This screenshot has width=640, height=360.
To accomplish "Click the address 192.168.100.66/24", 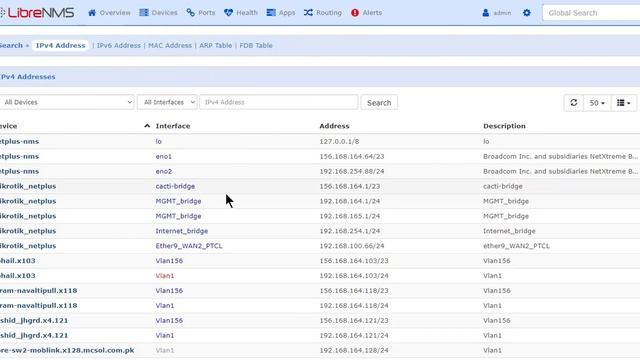I will (x=352, y=246).
